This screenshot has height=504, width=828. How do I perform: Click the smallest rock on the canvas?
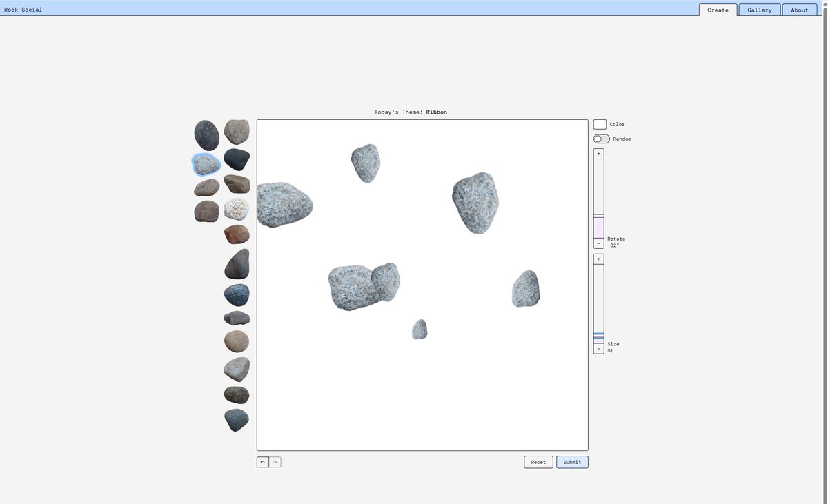(x=420, y=329)
